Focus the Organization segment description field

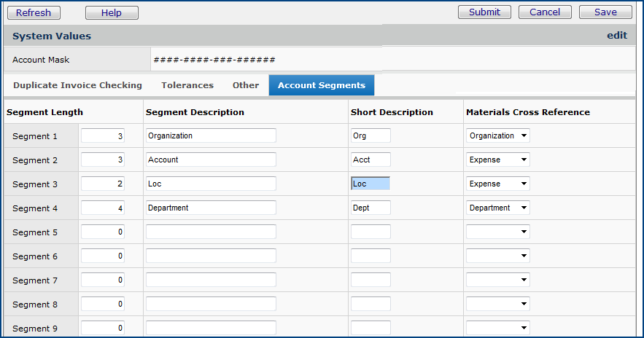[x=211, y=135]
